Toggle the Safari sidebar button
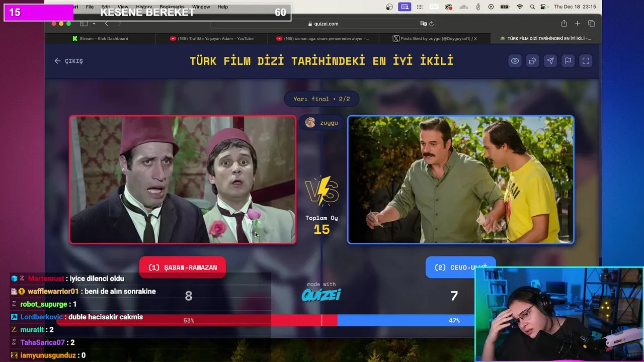 coord(84,24)
